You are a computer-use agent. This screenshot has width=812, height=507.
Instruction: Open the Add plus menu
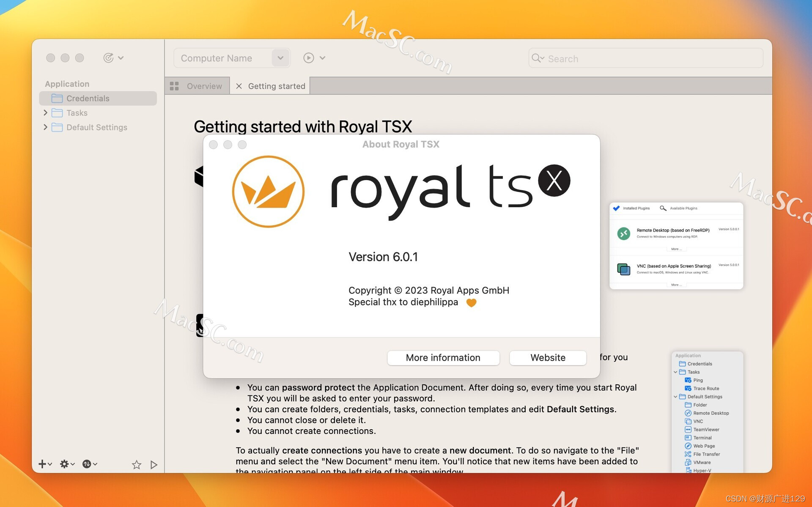pos(45,464)
